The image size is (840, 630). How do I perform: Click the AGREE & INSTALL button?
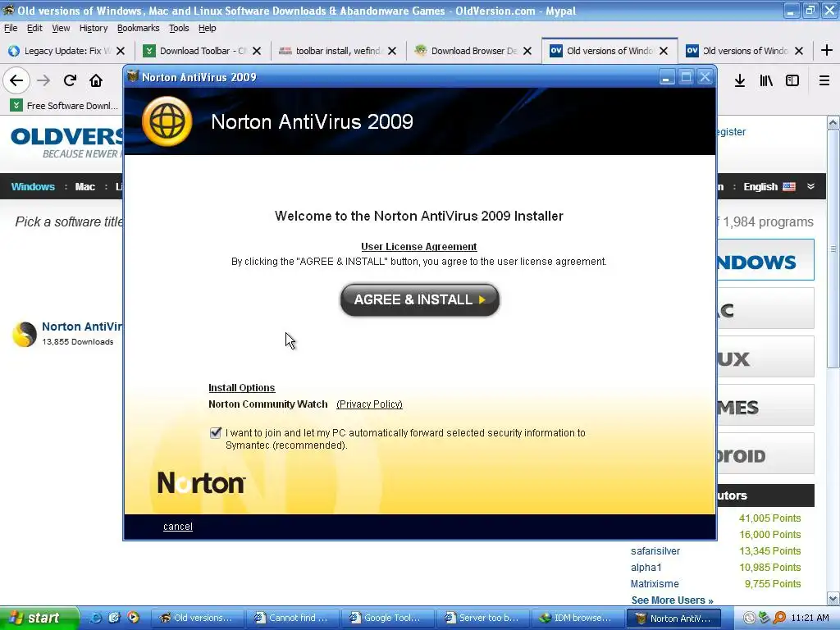pyautogui.click(x=420, y=299)
